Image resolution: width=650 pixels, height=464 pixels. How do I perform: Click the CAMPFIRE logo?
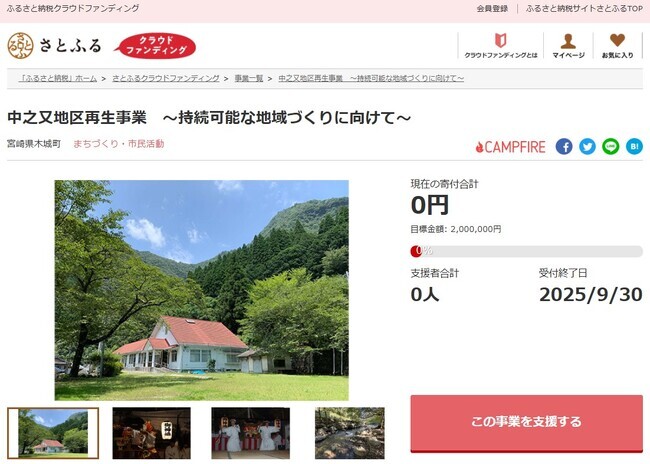click(510, 147)
